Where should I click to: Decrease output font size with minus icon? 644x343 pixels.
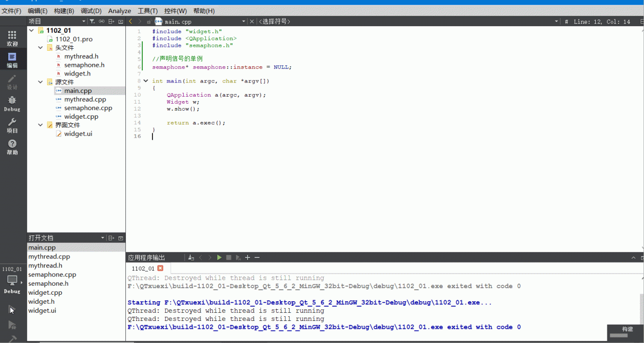257,258
